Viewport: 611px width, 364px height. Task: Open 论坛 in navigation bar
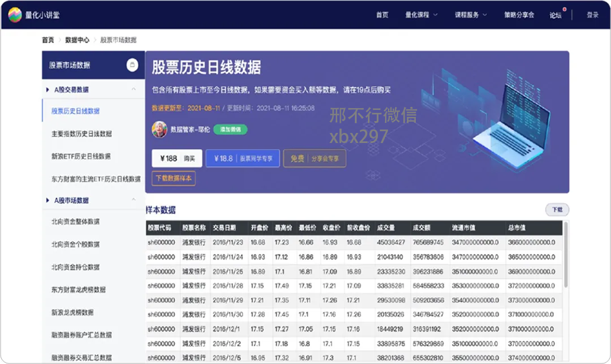[555, 15]
